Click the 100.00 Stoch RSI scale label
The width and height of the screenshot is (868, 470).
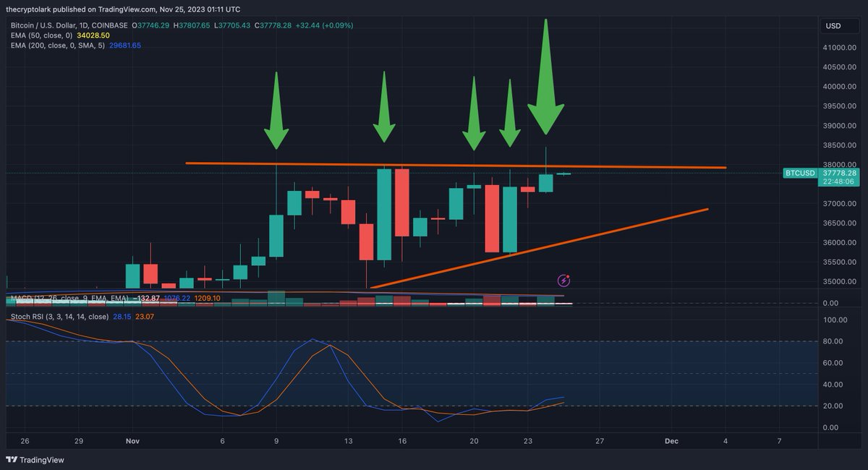(835, 320)
